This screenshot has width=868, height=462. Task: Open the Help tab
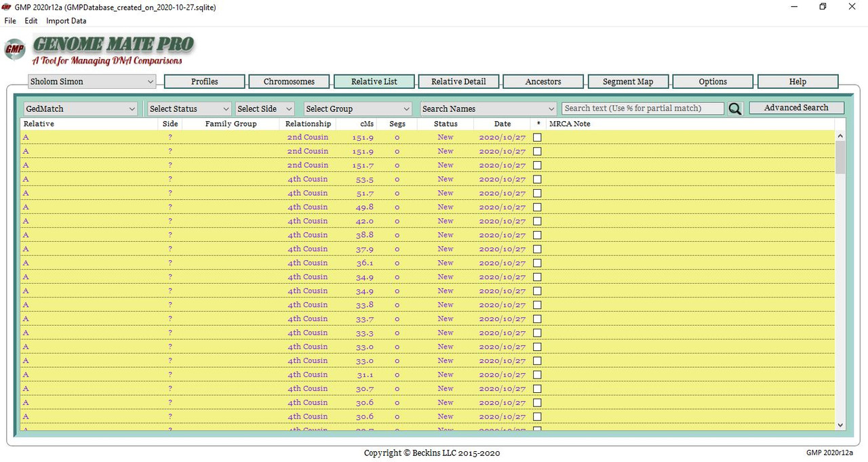click(797, 81)
